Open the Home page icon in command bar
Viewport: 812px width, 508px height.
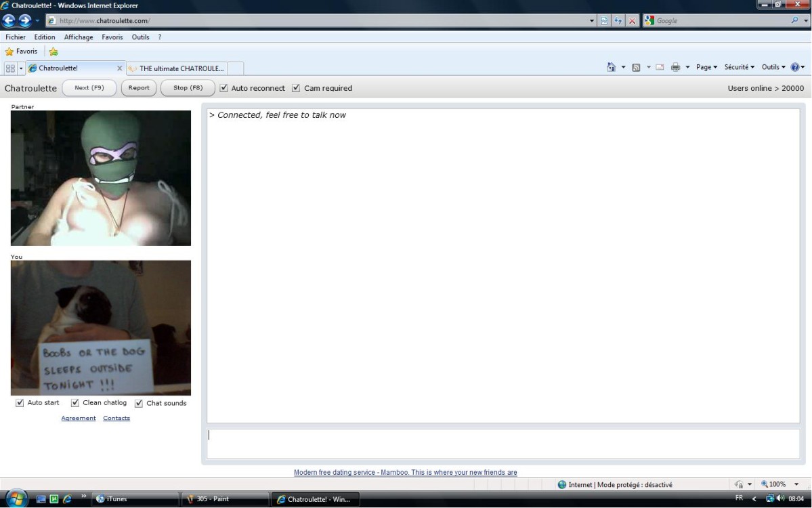611,67
